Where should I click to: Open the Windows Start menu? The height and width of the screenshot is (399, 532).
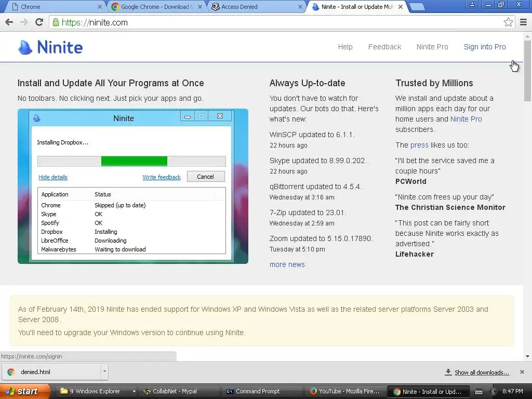24,392
